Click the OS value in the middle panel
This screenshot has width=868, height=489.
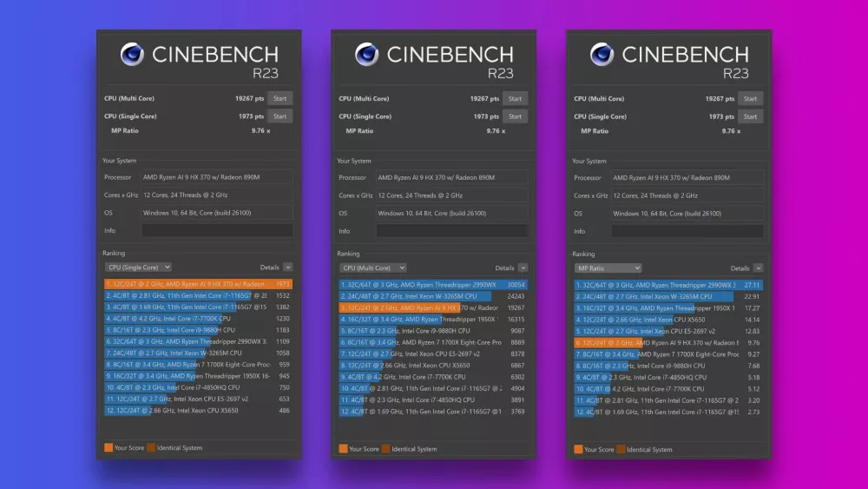click(451, 213)
